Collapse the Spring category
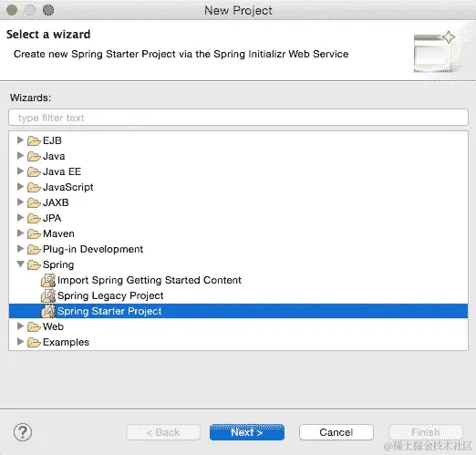This screenshot has width=476, height=455. (20, 264)
